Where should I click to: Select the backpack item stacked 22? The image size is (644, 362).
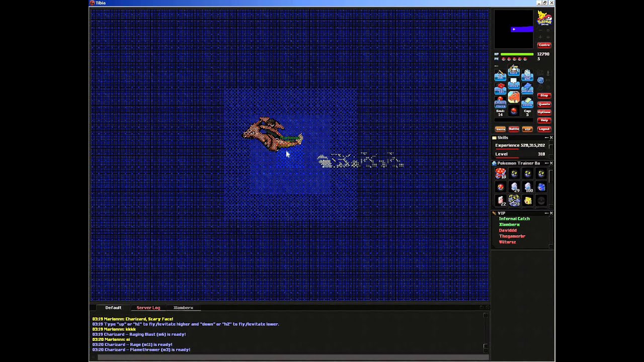tap(501, 200)
